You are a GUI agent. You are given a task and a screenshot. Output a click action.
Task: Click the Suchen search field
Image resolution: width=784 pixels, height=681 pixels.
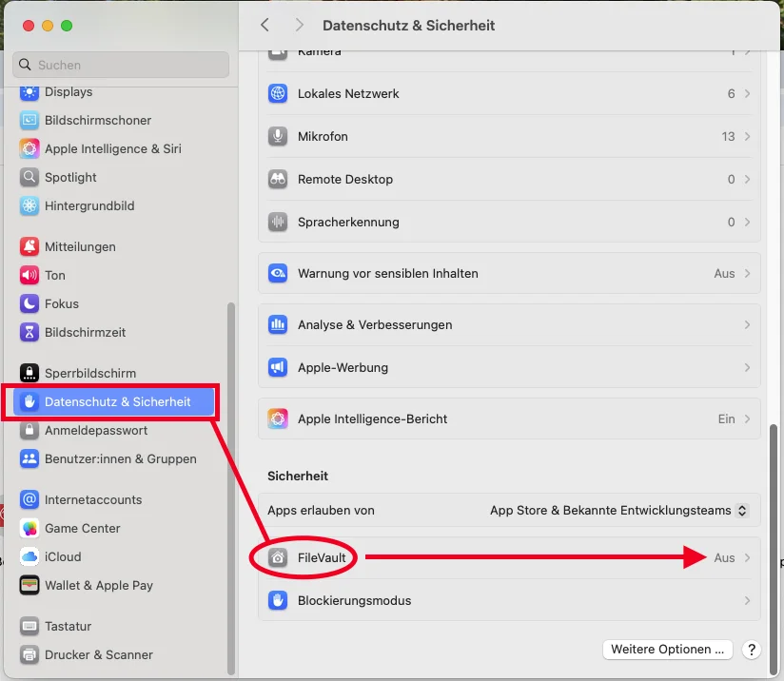(121, 65)
